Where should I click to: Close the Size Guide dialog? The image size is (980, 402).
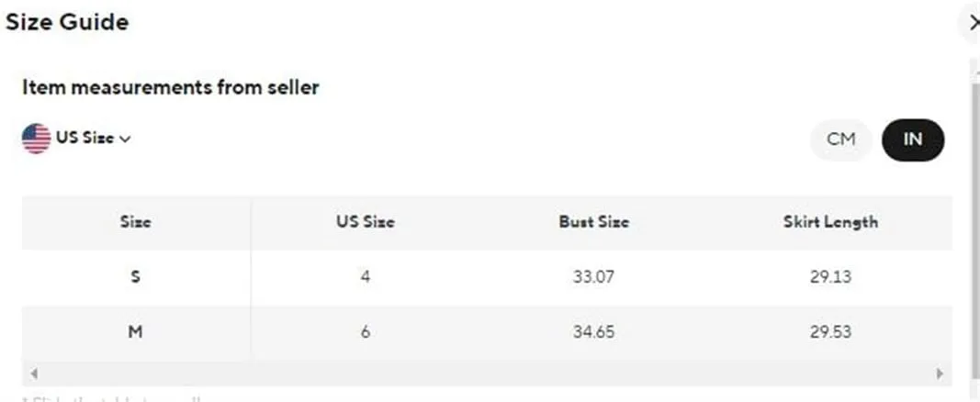(x=973, y=24)
